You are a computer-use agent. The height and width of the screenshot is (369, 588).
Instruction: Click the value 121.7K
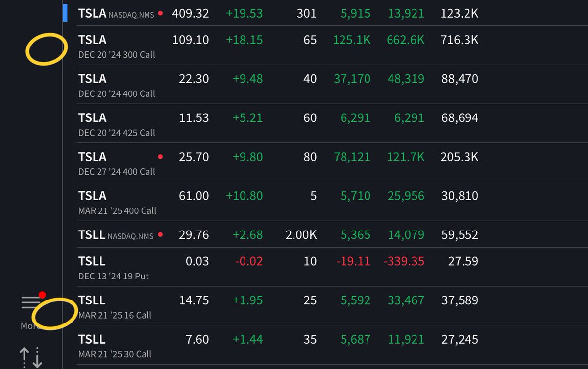pyautogui.click(x=406, y=157)
